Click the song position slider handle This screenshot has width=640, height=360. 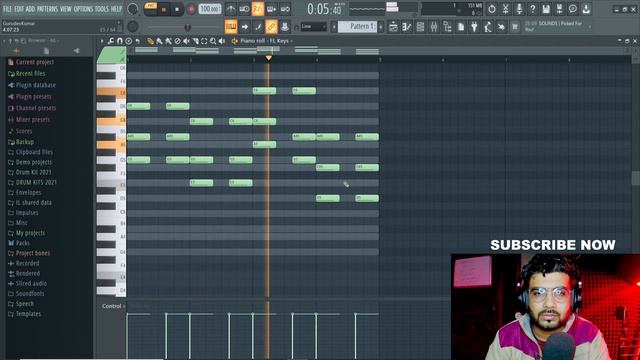click(188, 27)
